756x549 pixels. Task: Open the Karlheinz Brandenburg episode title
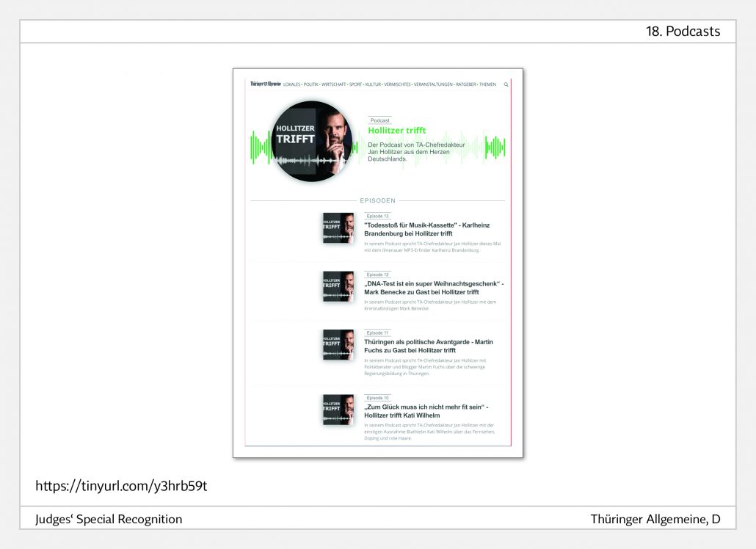pos(426,230)
